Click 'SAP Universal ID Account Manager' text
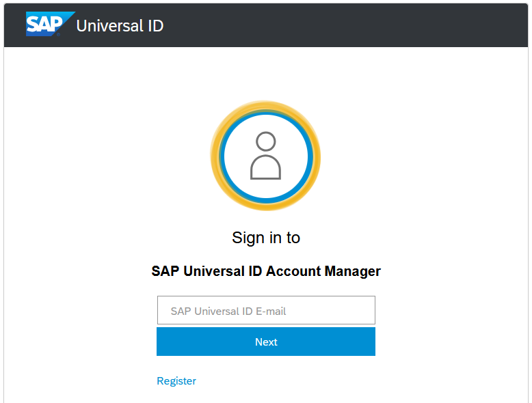The height and width of the screenshot is (403, 532). tap(266, 271)
